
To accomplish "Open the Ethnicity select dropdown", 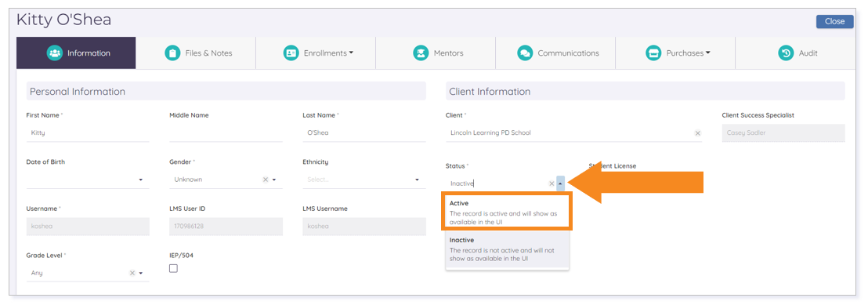I will [364, 180].
